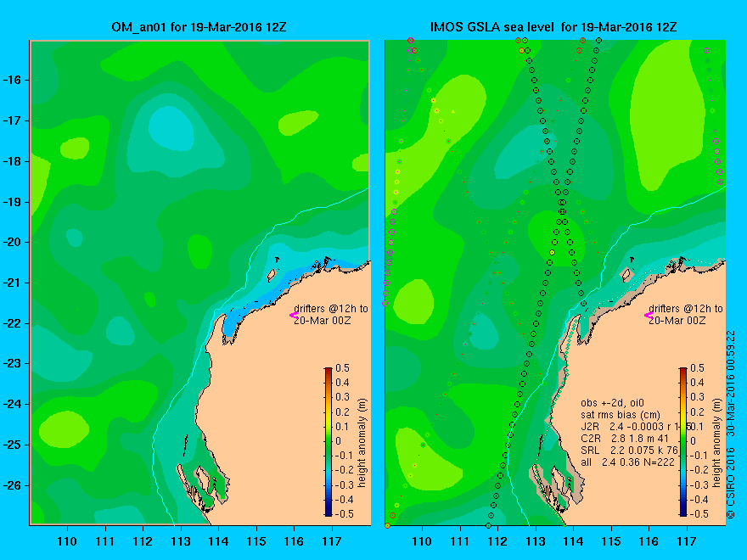This screenshot has width=747, height=560.
Task: Click the vertical "© CSIRO 2016" credit text
Action: 731,483
